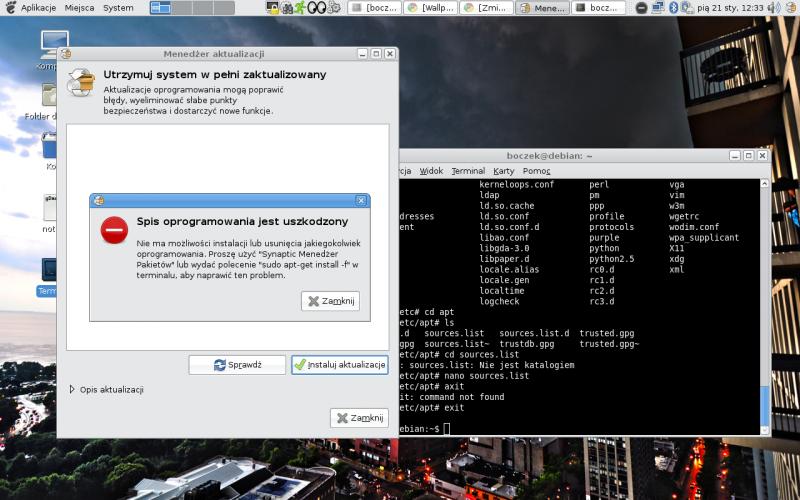Close the error dialog with X button

[361, 200]
